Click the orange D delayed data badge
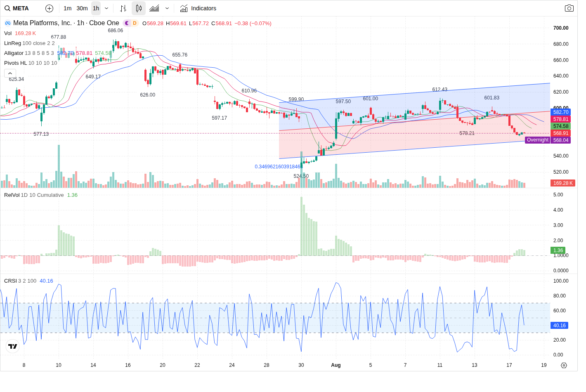 pos(135,23)
